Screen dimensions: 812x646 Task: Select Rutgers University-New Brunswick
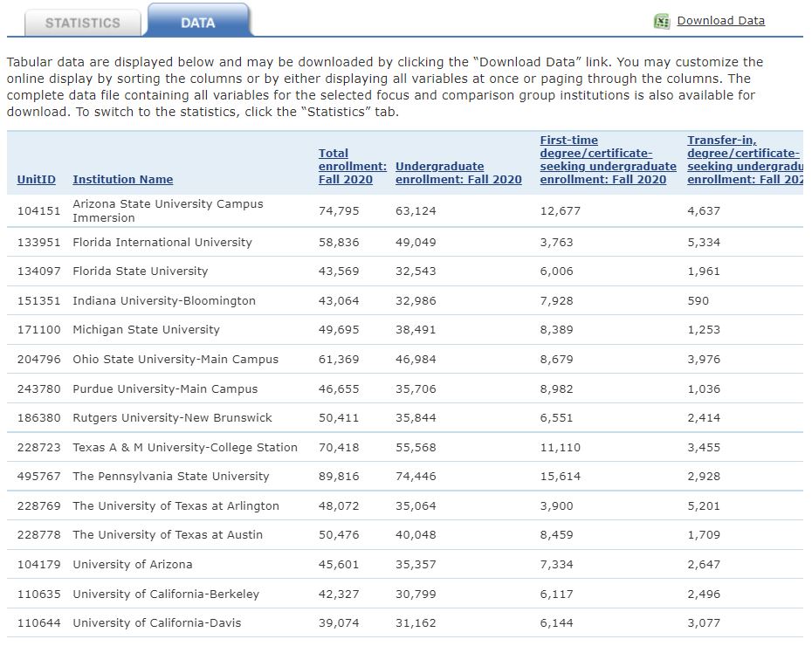click(x=173, y=418)
